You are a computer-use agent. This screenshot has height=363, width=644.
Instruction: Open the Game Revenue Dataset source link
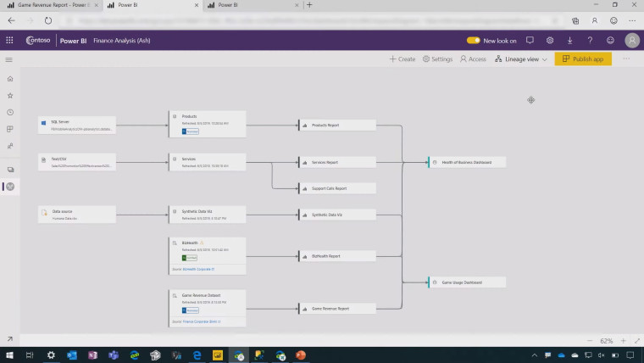(x=202, y=322)
